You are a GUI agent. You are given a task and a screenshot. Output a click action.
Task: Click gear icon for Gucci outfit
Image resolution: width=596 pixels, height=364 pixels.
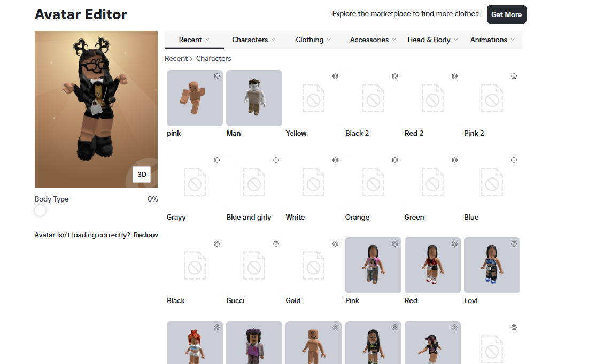pyautogui.click(x=276, y=244)
